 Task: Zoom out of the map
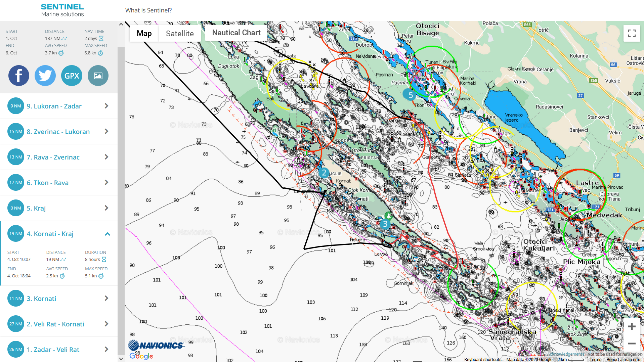pos(632,344)
